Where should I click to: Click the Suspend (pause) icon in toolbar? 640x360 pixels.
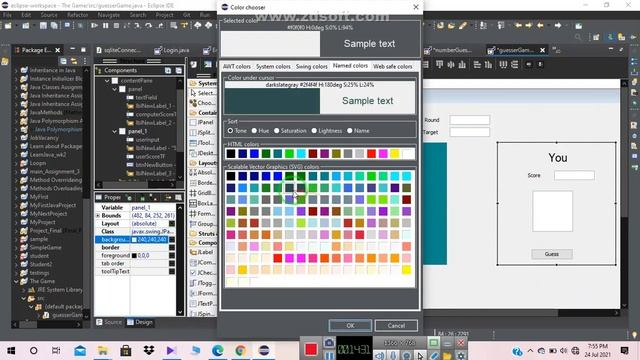click(106, 26)
